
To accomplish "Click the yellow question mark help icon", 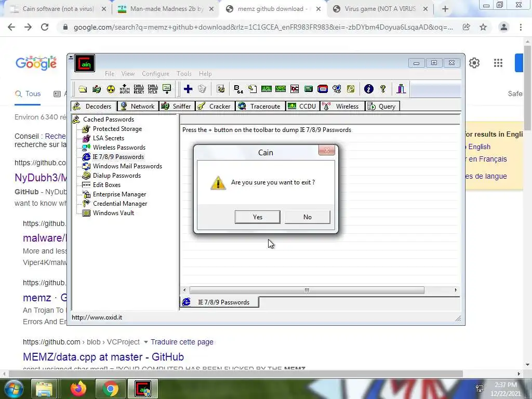I will [383, 89].
